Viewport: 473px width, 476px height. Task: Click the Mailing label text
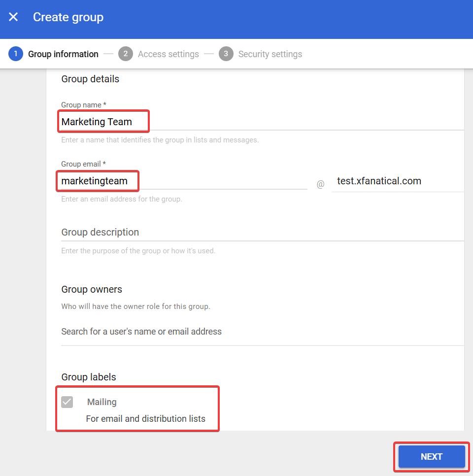101,402
